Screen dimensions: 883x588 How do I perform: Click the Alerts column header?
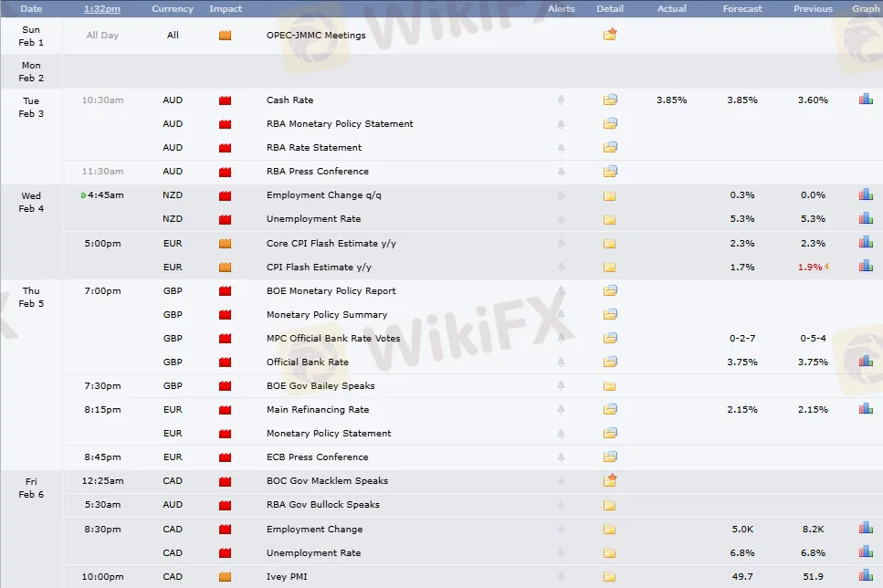(561, 9)
